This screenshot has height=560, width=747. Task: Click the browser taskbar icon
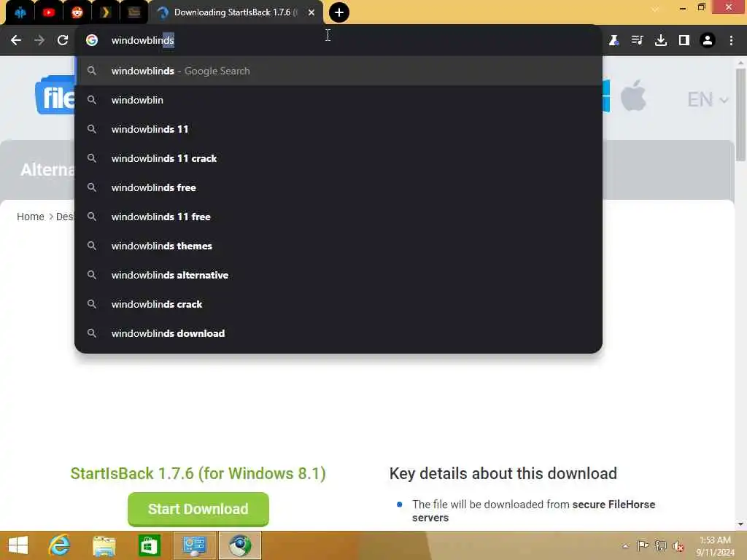click(x=240, y=545)
